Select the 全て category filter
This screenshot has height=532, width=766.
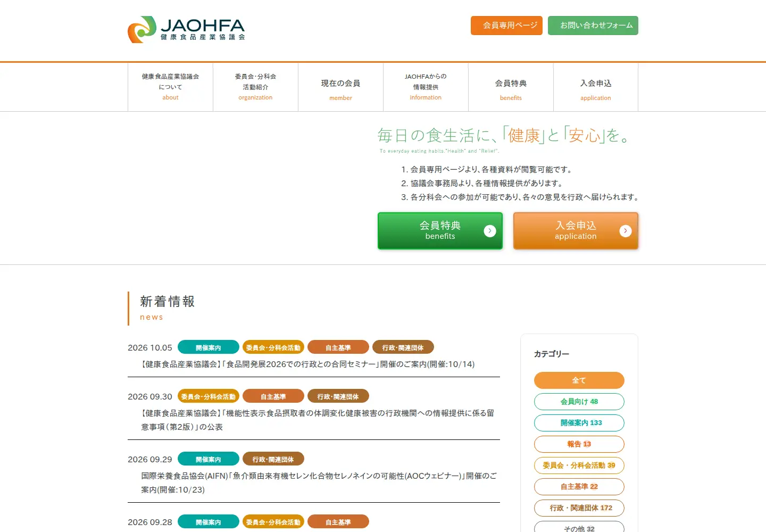point(579,380)
